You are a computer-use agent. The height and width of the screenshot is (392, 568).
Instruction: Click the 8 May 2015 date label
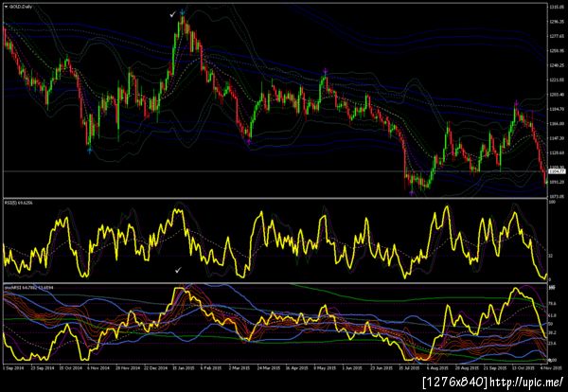click(327, 367)
